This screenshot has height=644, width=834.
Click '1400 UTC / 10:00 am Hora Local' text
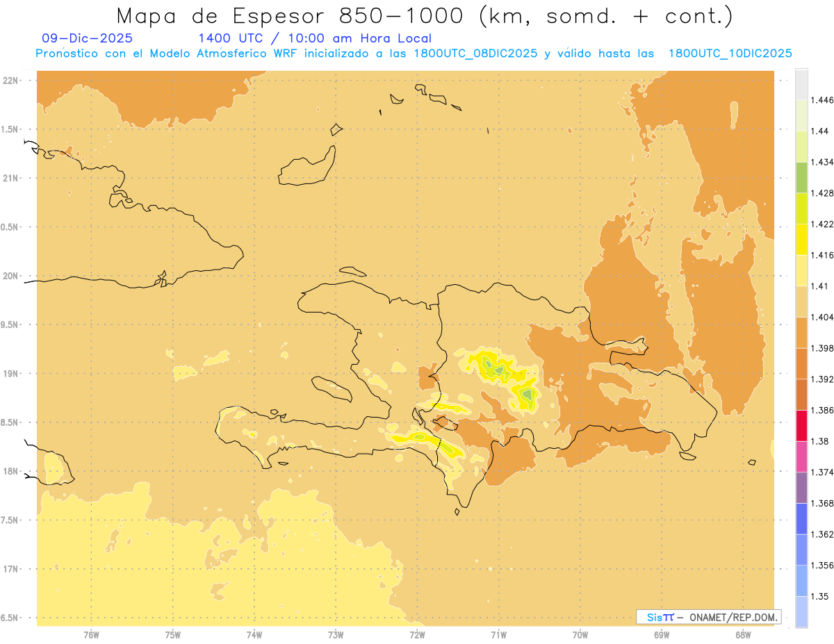(x=315, y=38)
